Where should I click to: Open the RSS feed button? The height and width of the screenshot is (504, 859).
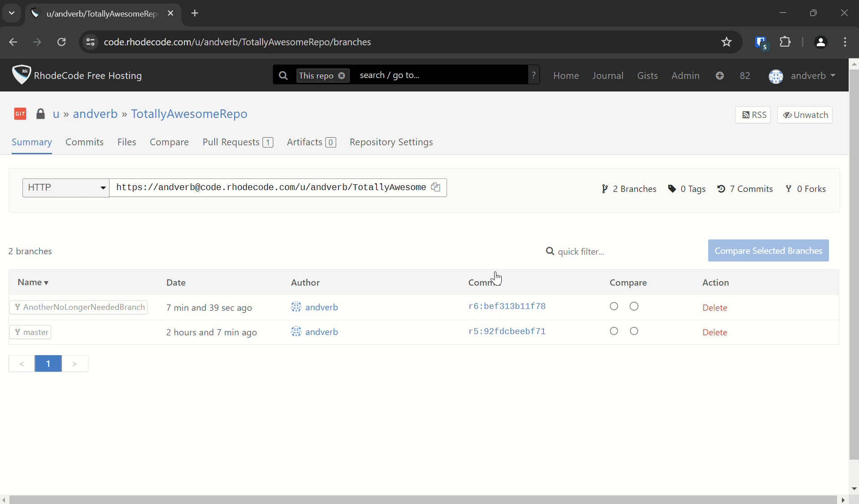pos(753,115)
